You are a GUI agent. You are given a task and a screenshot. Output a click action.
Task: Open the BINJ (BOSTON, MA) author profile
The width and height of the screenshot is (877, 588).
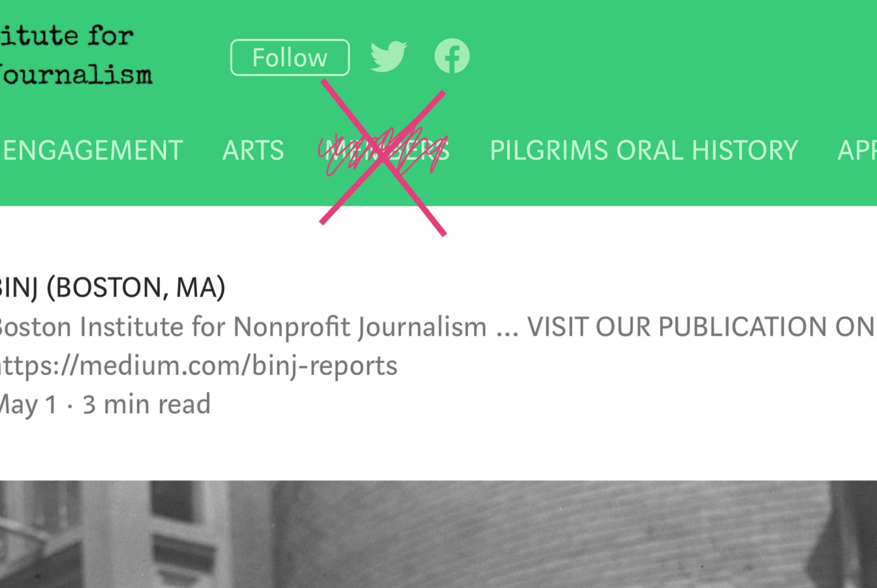[112, 287]
